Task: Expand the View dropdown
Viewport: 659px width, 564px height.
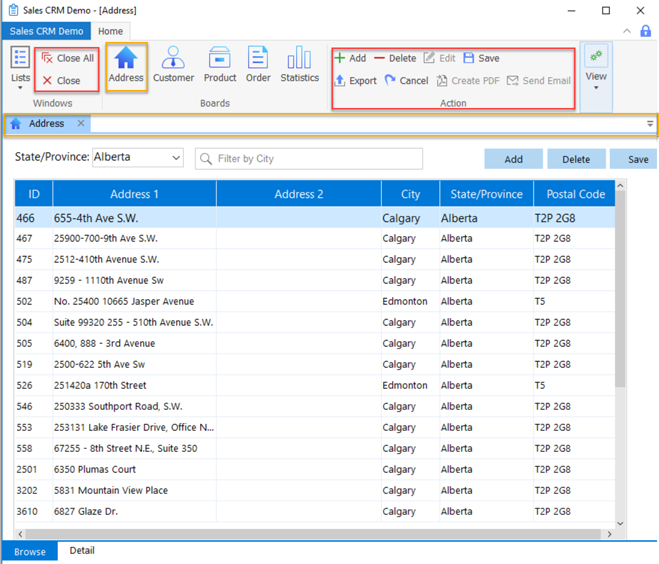Action: [596, 70]
